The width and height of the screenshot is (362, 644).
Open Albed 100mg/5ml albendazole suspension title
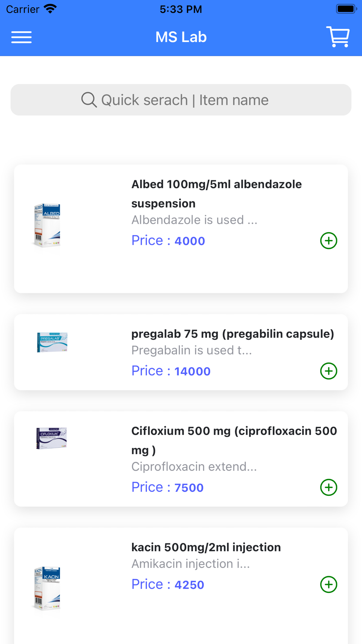click(x=216, y=194)
